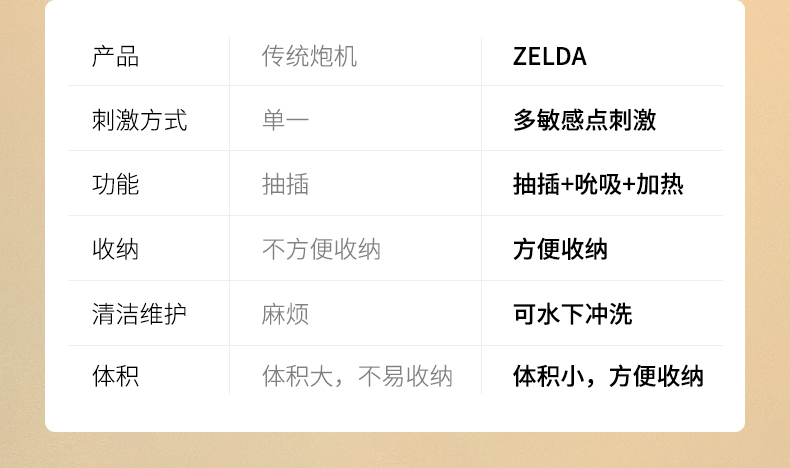The width and height of the screenshot is (790, 468).
Task: Select the 麻烦 cell
Action: [x=285, y=314]
